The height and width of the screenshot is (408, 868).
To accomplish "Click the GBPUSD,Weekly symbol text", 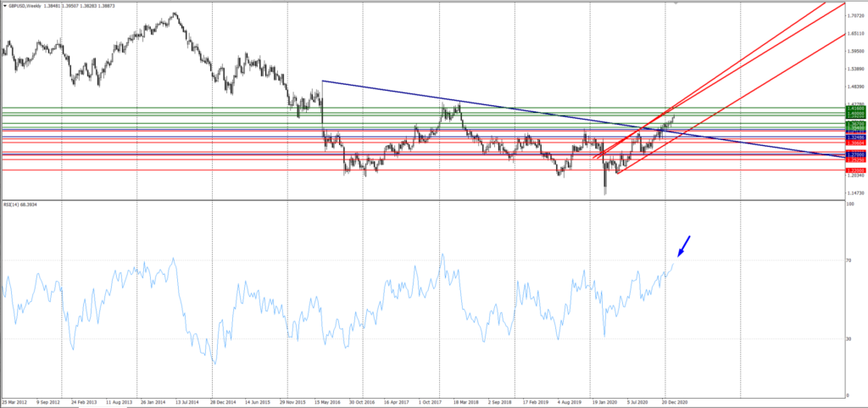I will (x=25, y=5).
